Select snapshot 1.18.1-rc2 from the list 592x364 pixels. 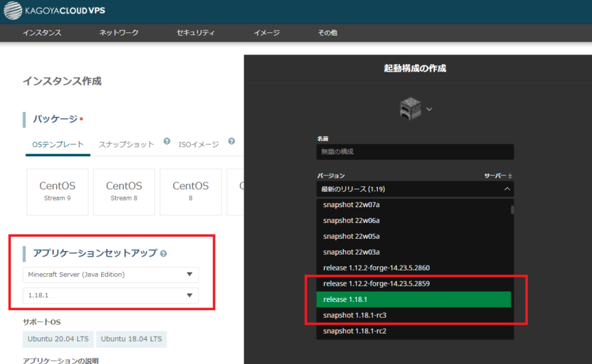[x=414, y=331]
